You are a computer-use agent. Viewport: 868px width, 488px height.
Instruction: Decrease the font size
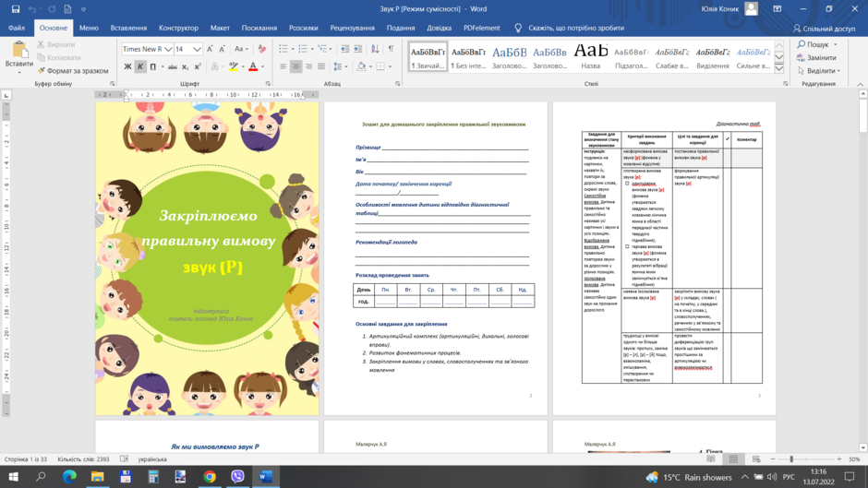[223, 49]
